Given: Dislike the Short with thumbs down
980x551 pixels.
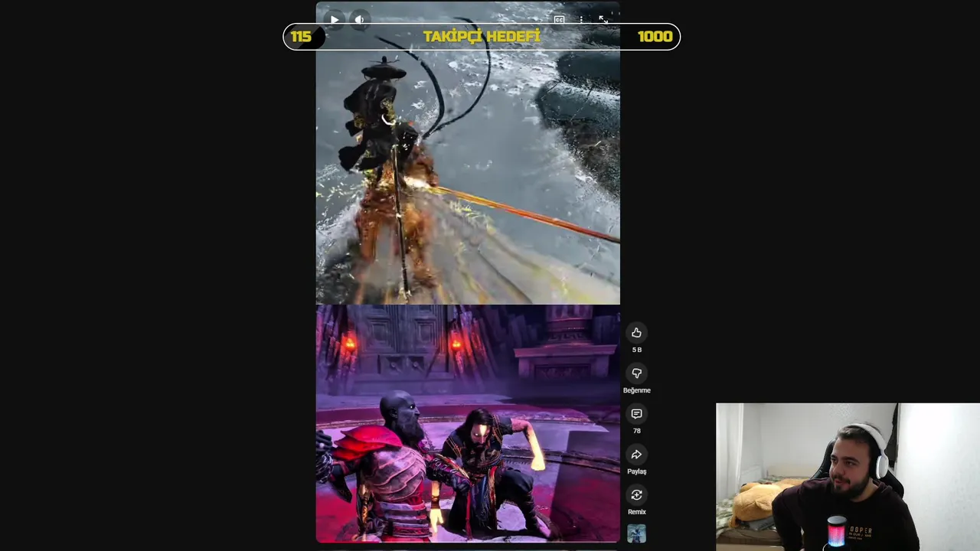Looking at the screenshot, I should click(x=636, y=373).
